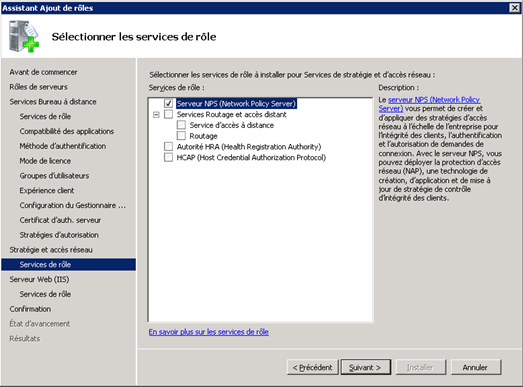Select Services Routage et accès distant row text
Screen dimensions: 523x387
[x=231, y=114]
